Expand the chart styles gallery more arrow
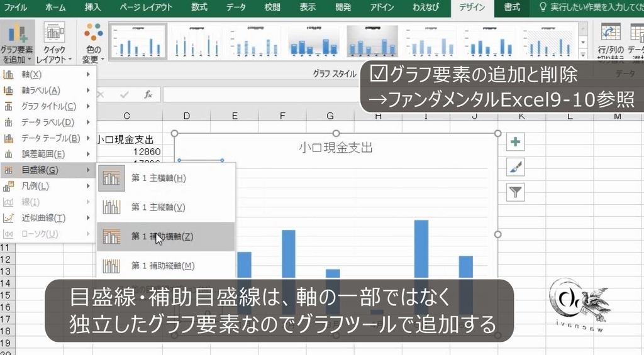644x355 pixels. (x=583, y=54)
